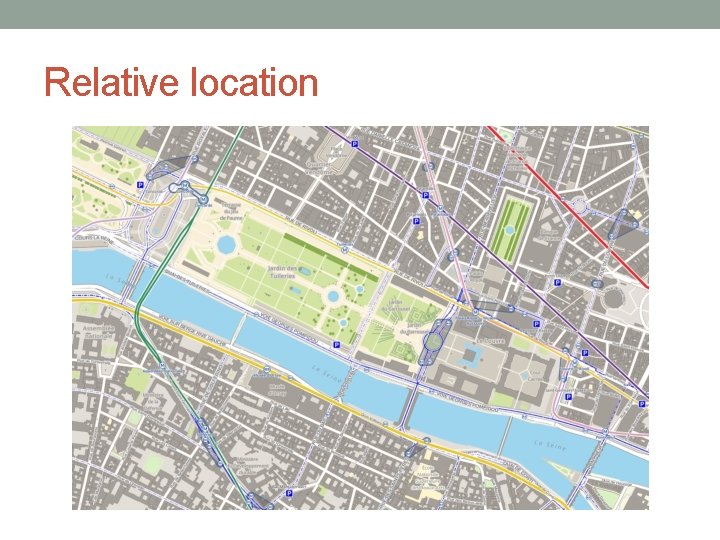Click the Assemblée Nationale metro M icon
The width and height of the screenshot is (720, 540).
(x=163, y=366)
